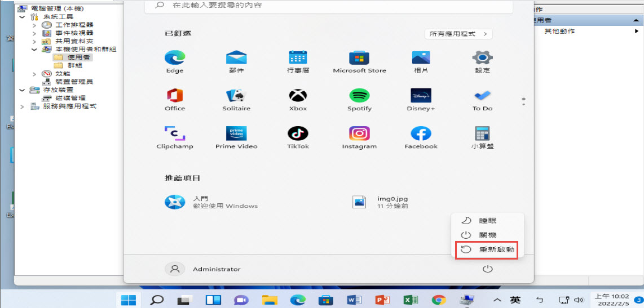Image resolution: width=644 pixels, height=308 pixels.
Task: Open the Edge app in pinned apps
Action: pos(175,62)
